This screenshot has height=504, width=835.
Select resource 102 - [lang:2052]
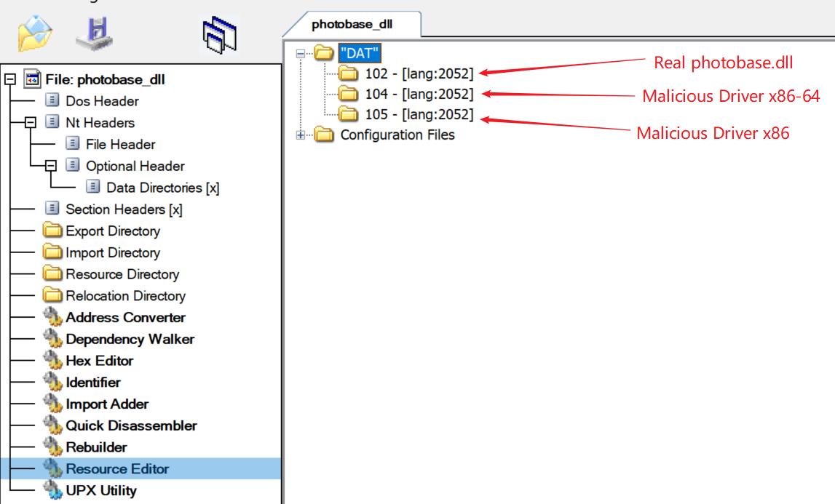[419, 73]
